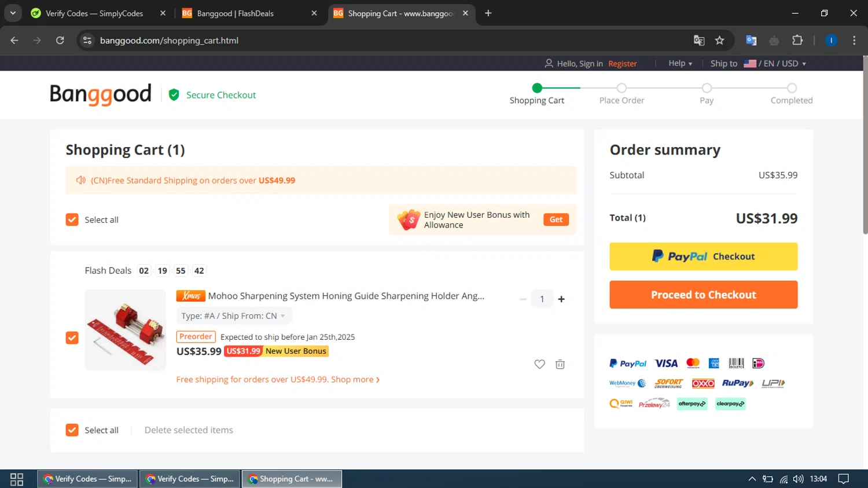Click the quantity field showing 1
The height and width of the screenshot is (488, 868).
542,299
